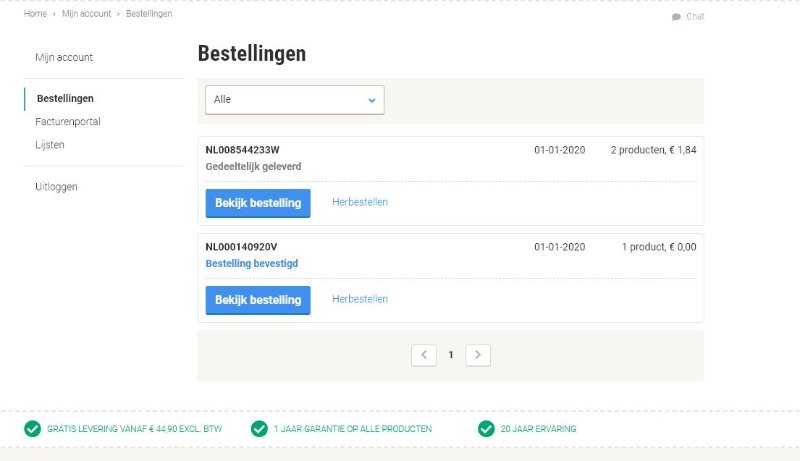Screen dimensions: 800x461
Task: Go to Home breadcrumb
Action: point(35,14)
